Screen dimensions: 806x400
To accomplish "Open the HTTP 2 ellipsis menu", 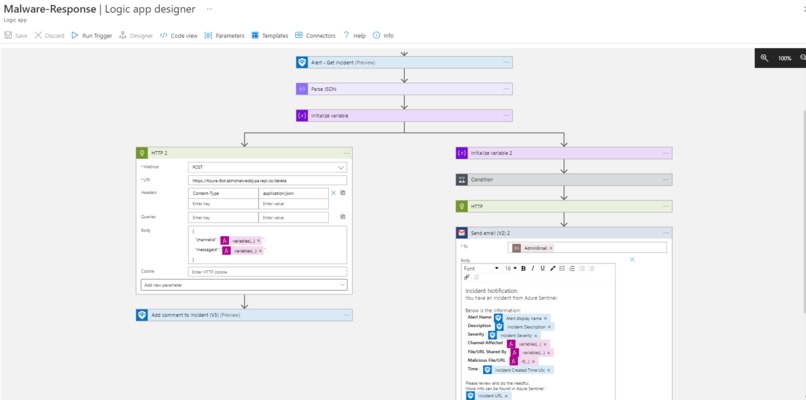I will (x=346, y=153).
